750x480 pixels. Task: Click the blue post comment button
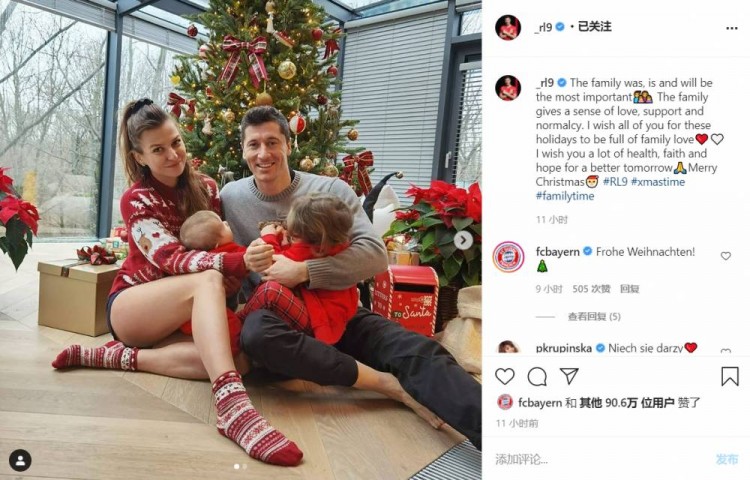pyautogui.click(x=727, y=459)
